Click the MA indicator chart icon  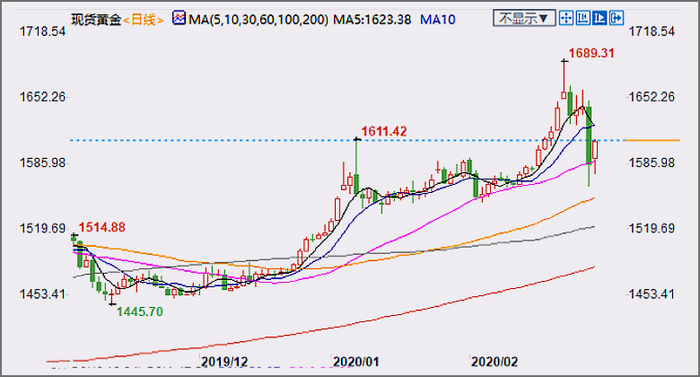point(179,18)
